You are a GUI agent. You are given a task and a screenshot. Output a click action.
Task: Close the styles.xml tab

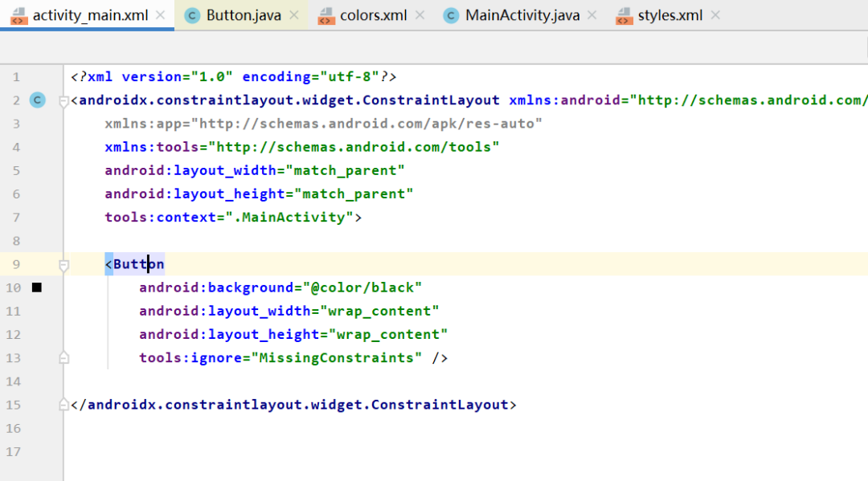715,15
